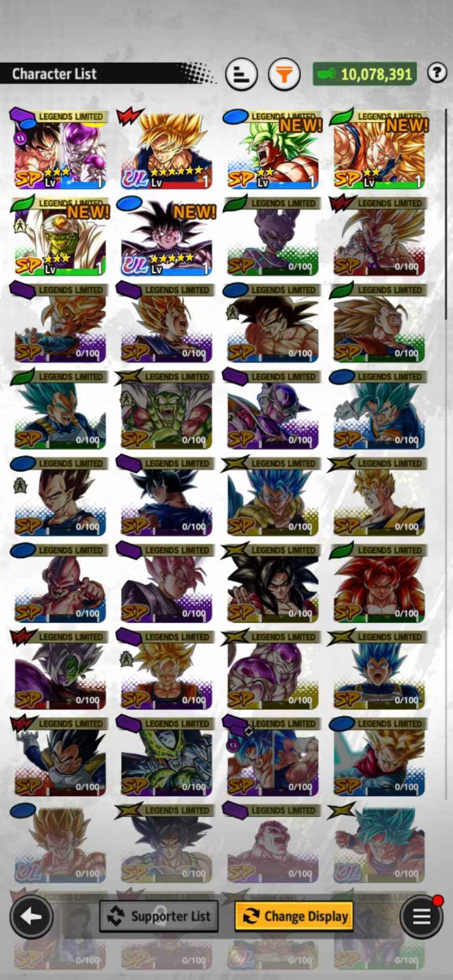Screen dimensions: 453x980
Task: Select the UL Super Saiyan Goku card
Action: point(166,150)
